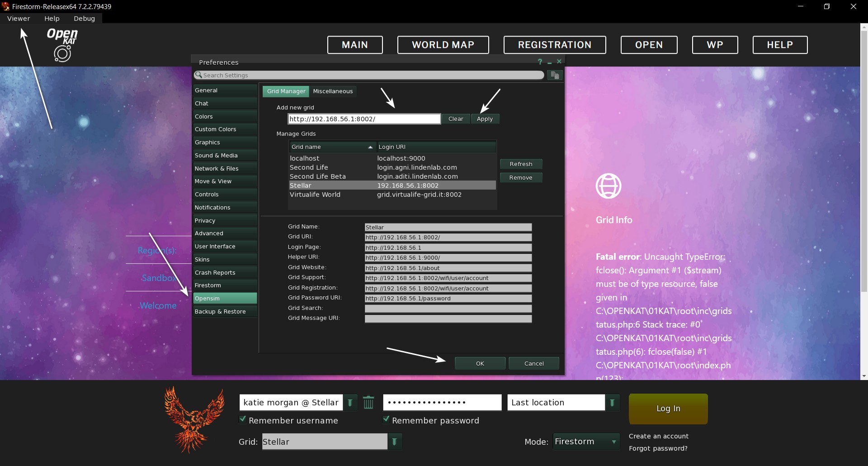Image resolution: width=868 pixels, height=466 pixels.
Task: Toggle the Remember password checkbox
Action: tap(386, 420)
